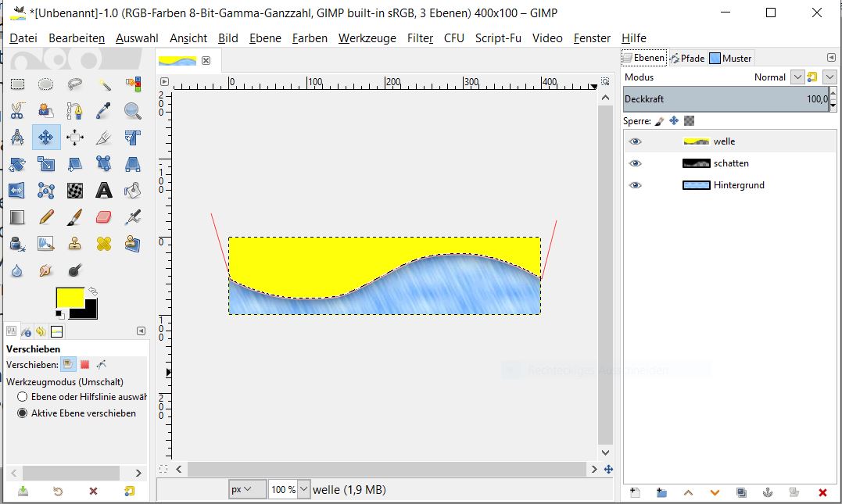
Task: Pick the Eraser tool
Action: click(x=103, y=217)
